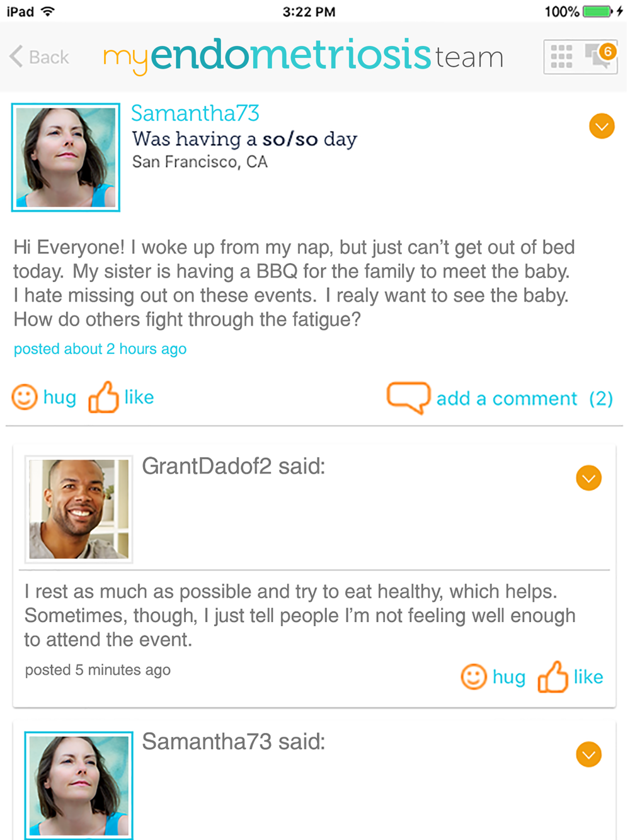Open dropdown arrow on Samantha73's reply comment

(x=588, y=754)
